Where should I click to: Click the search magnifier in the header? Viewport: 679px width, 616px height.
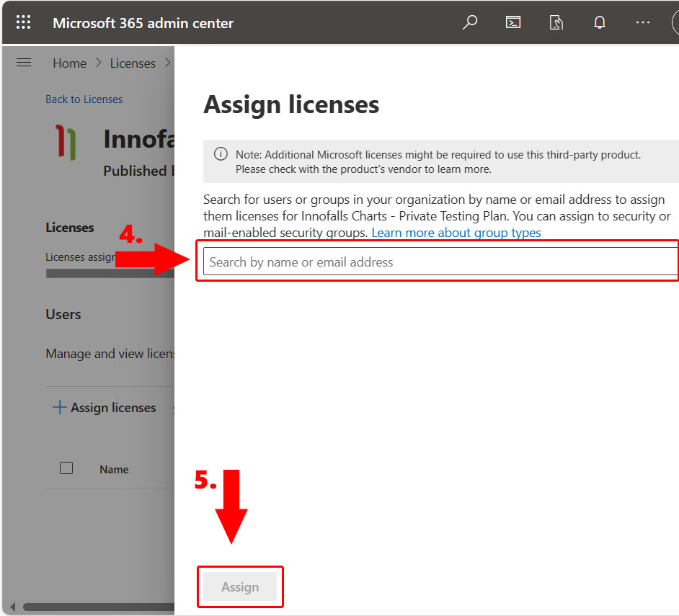point(470,22)
